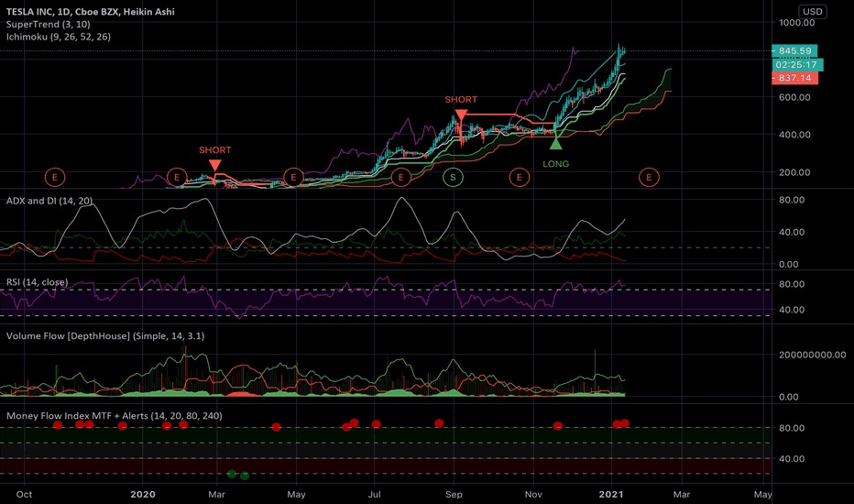The image size is (854, 504).
Task: Click the 600.00 price axis label
Action: coord(794,97)
